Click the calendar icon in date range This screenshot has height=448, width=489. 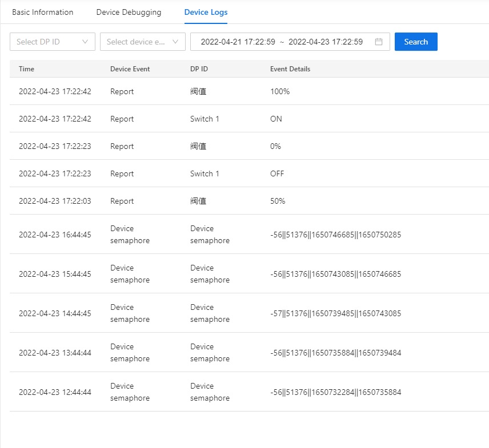tap(379, 42)
